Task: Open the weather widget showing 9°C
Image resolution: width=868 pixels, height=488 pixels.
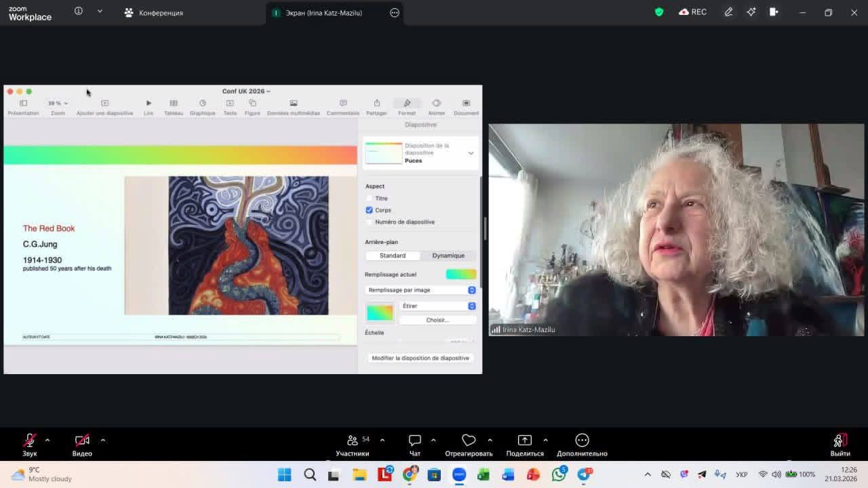Action: (41, 474)
